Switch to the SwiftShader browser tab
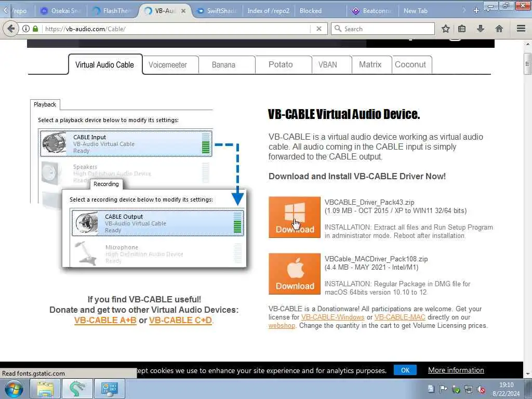Image resolution: width=532 pixels, height=399 pixels. (217, 11)
